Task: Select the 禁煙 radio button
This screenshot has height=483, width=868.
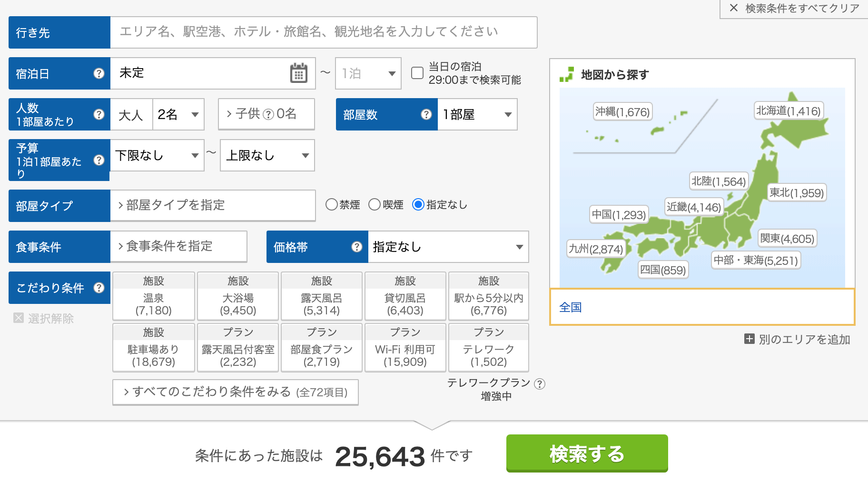Action: tap(331, 204)
